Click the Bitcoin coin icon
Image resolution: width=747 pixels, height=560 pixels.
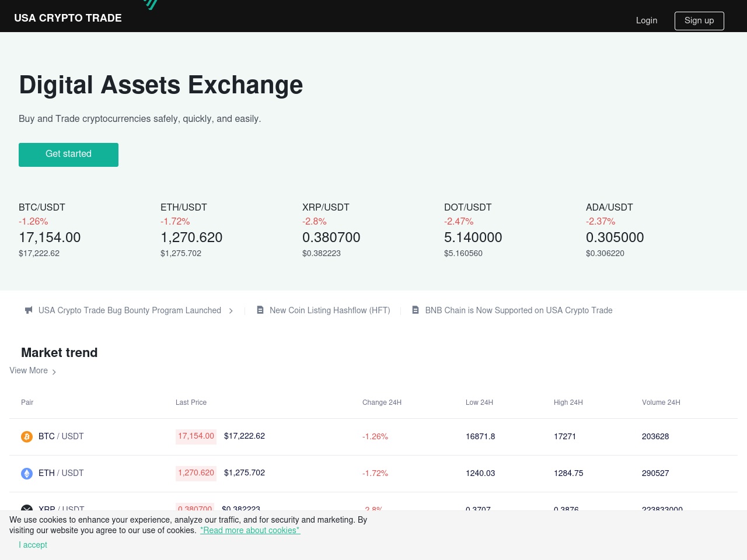(x=27, y=437)
